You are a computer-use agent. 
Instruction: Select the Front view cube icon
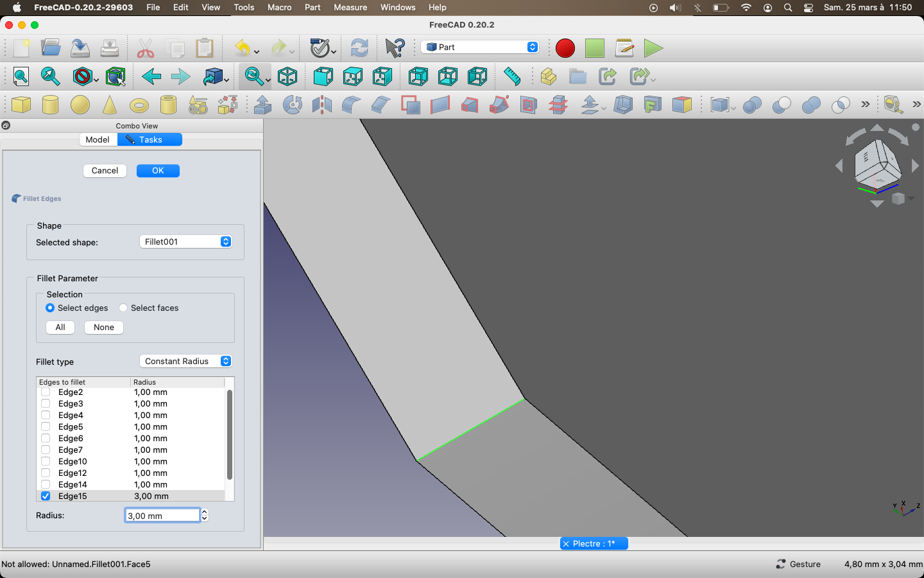[323, 76]
